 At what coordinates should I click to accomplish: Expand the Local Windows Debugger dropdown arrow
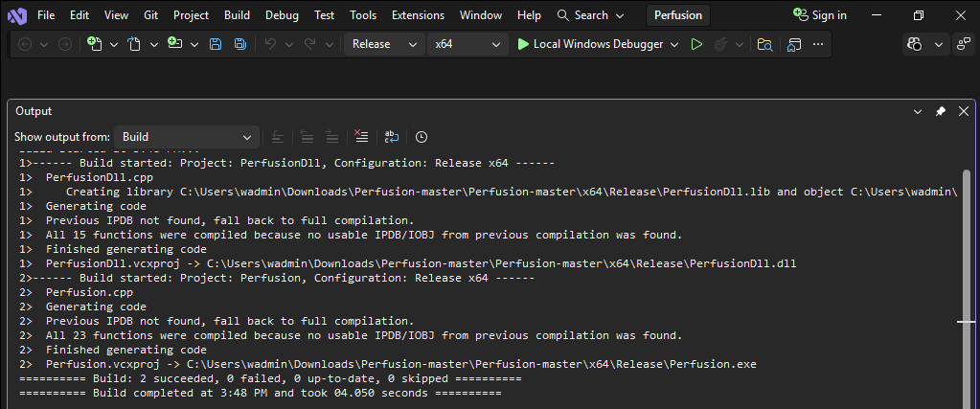coord(674,44)
